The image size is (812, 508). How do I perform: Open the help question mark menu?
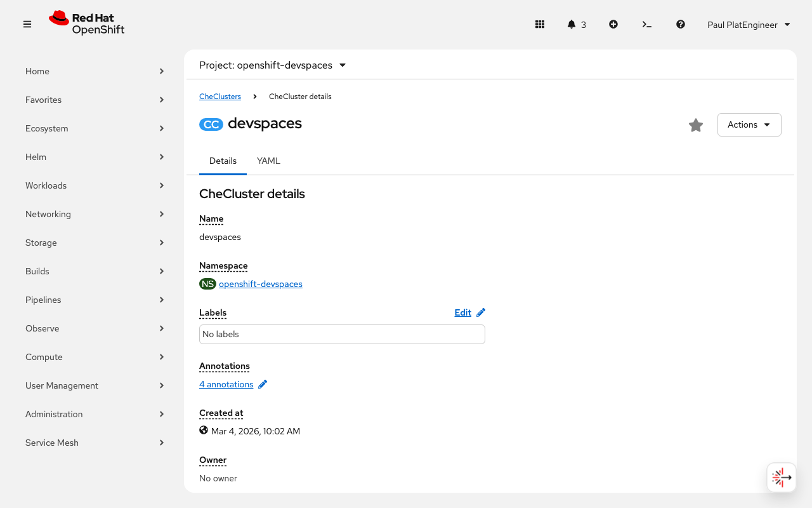point(681,24)
